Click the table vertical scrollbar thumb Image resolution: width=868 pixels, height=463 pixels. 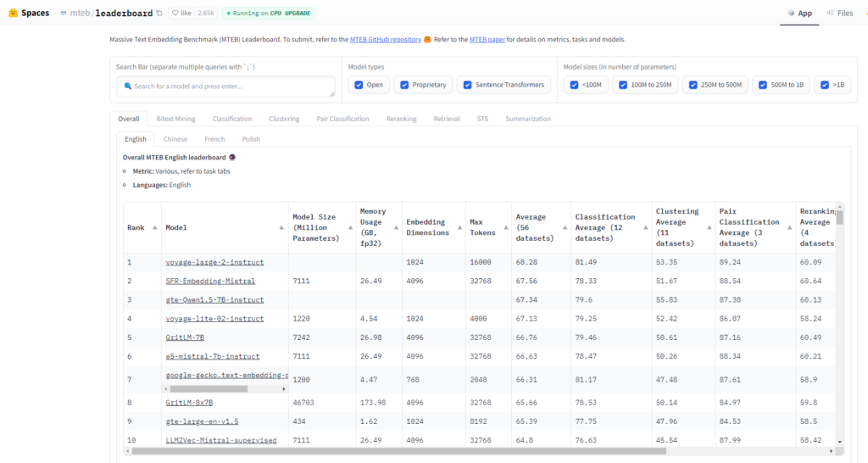(x=840, y=217)
